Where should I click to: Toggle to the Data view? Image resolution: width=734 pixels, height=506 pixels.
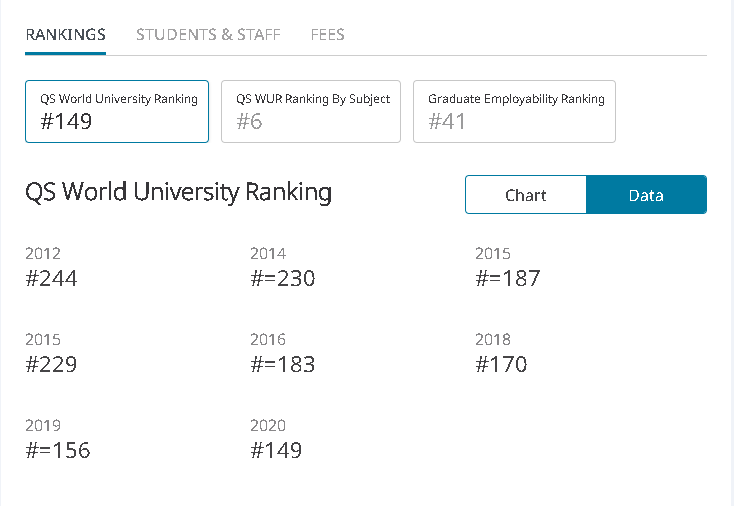point(646,195)
